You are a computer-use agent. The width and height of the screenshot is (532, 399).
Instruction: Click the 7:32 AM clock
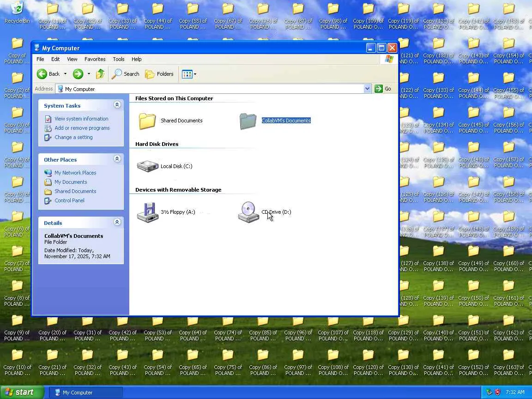click(x=515, y=392)
